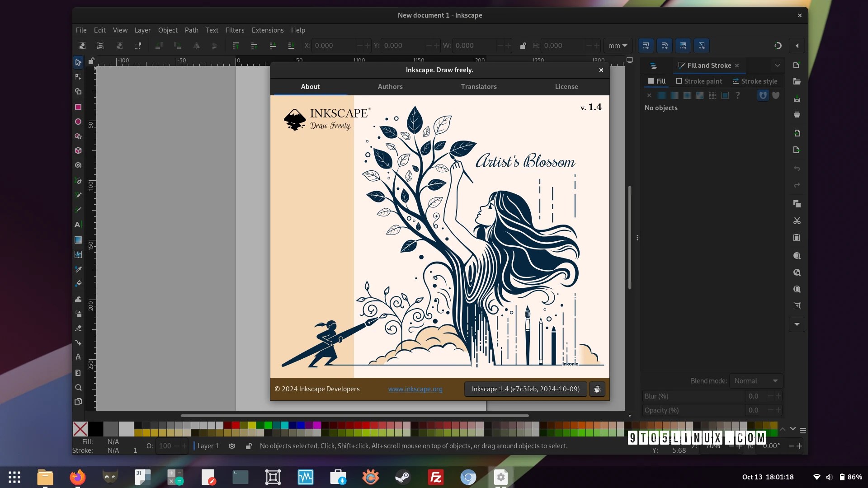Toggle Layer 1 lock in status bar
Screen dimensions: 868x488
(248, 446)
